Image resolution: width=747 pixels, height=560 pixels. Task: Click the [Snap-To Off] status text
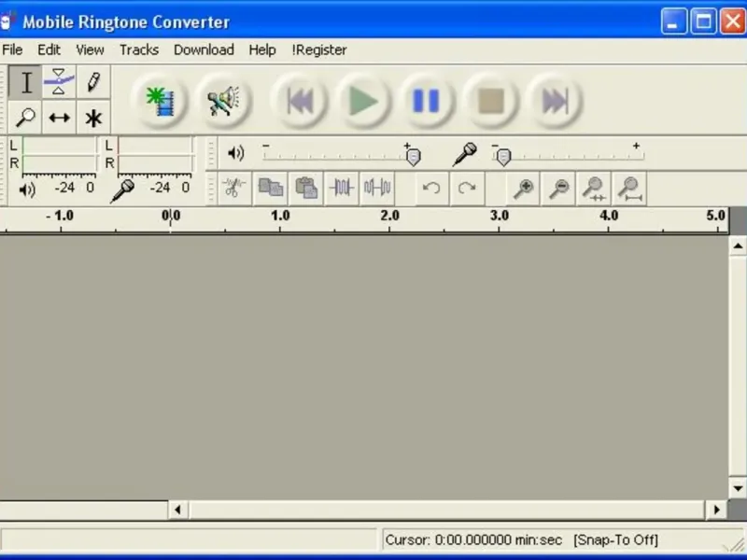click(615, 540)
